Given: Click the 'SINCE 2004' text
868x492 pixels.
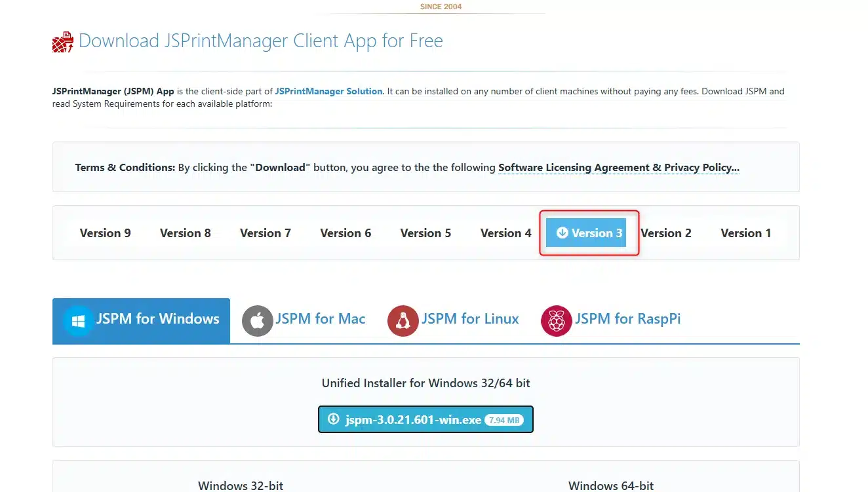Looking at the screenshot, I should pyautogui.click(x=441, y=7).
